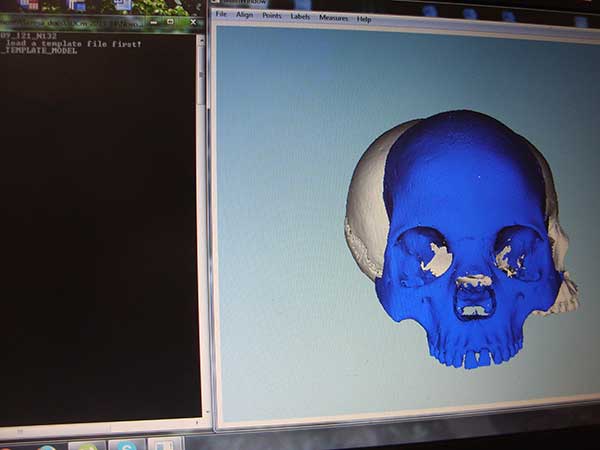
Task: Open the Align menu
Action: pos(244,16)
